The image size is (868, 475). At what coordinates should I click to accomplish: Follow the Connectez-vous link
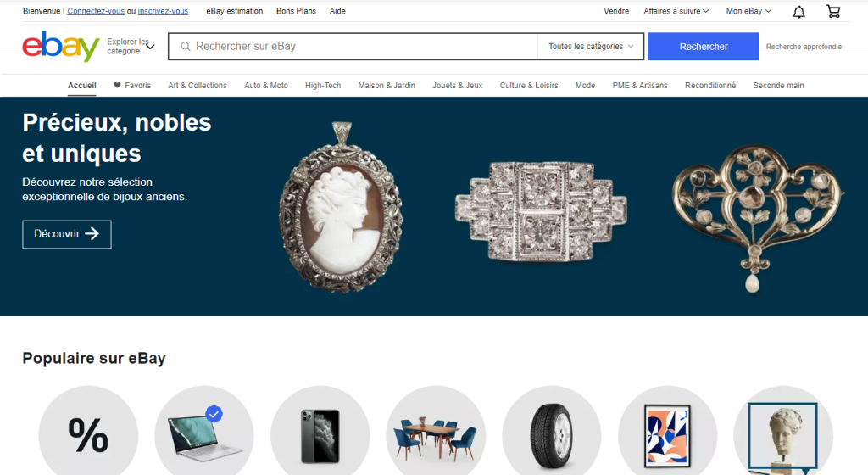[96, 11]
